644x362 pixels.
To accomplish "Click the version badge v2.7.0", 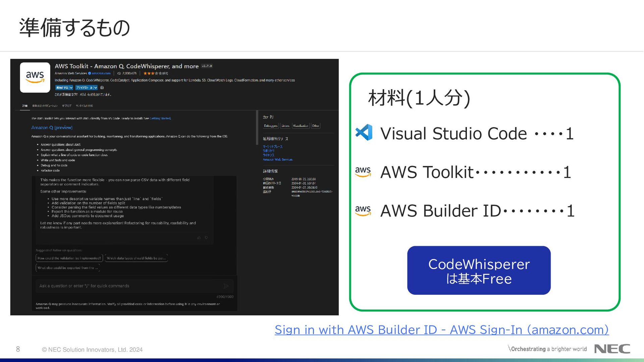I will point(207,66).
